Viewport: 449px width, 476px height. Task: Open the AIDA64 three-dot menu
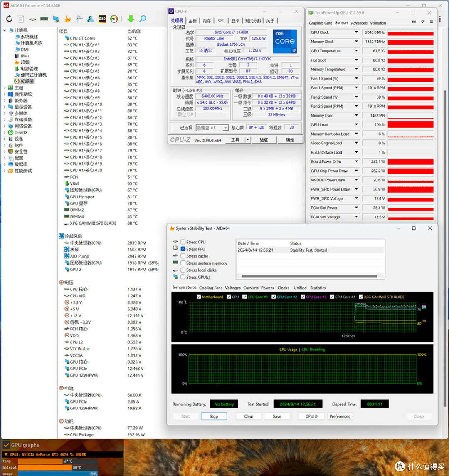pos(440,19)
